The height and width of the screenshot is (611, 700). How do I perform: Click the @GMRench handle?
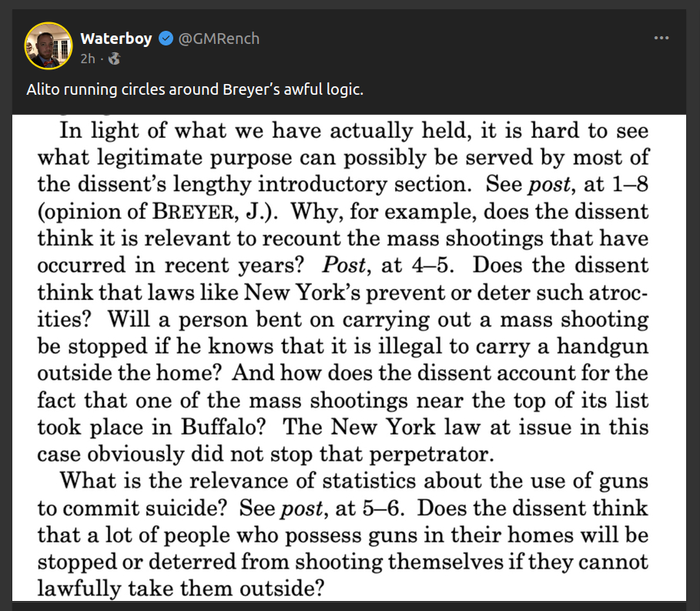[x=219, y=39]
